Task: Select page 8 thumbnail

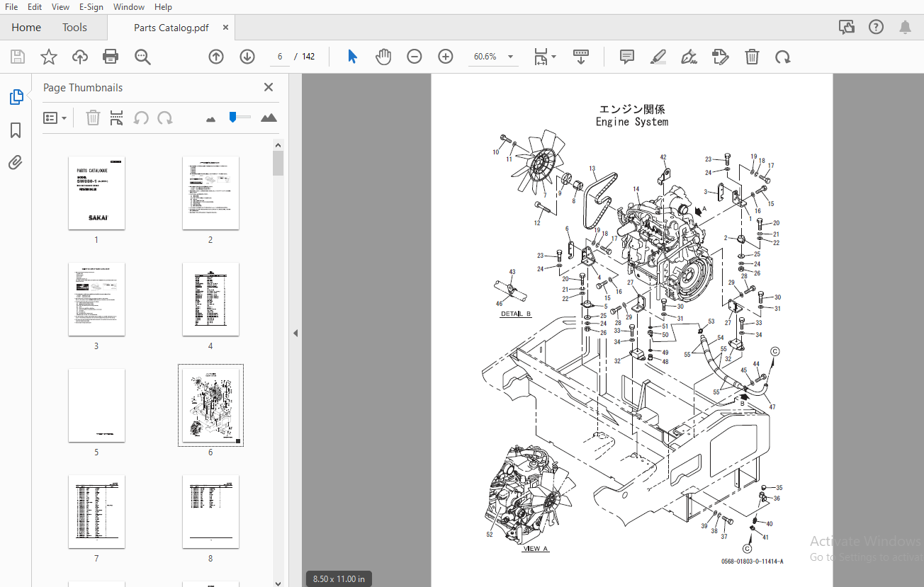Action: tap(210, 511)
